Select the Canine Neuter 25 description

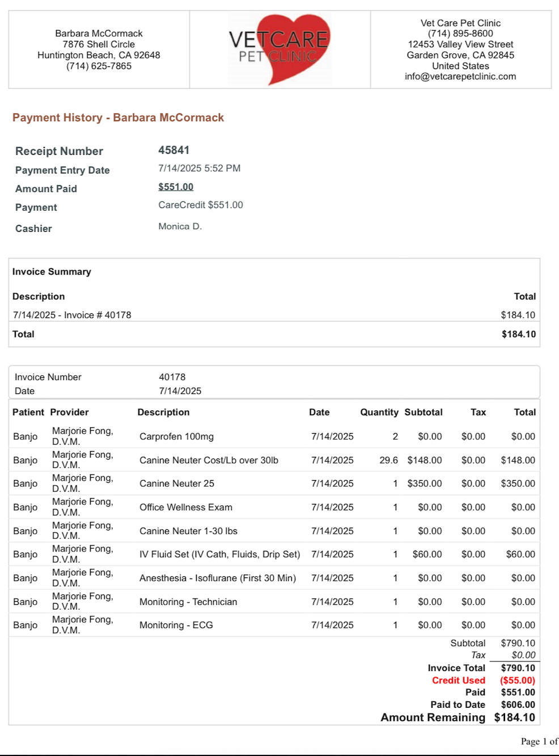pos(177,484)
